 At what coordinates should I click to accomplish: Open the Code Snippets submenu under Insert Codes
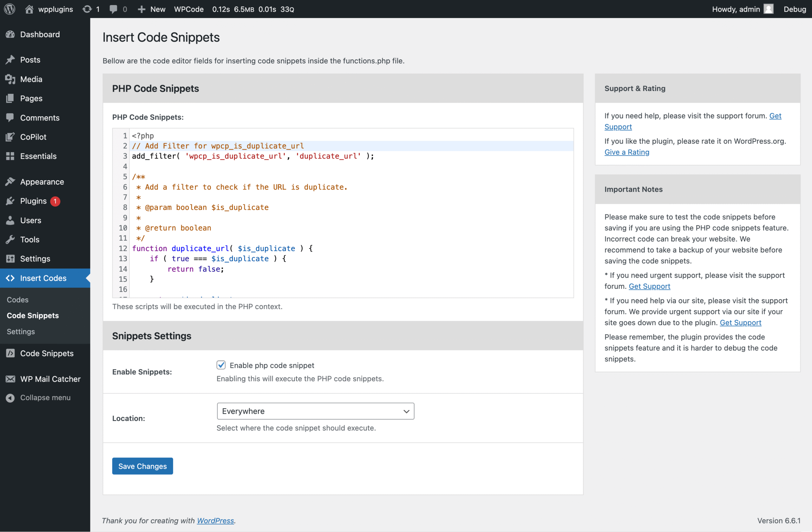coord(33,315)
